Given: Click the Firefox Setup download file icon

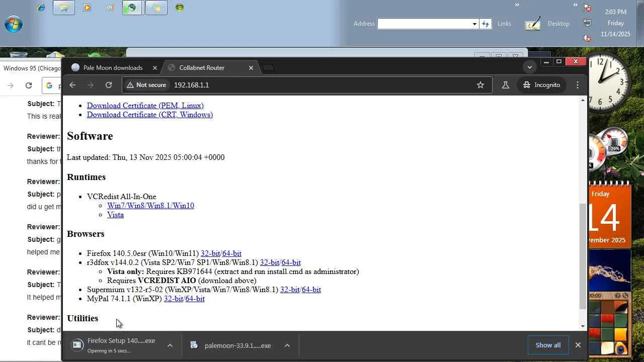Looking at the screenshot, I should click(x=77, y=344).
